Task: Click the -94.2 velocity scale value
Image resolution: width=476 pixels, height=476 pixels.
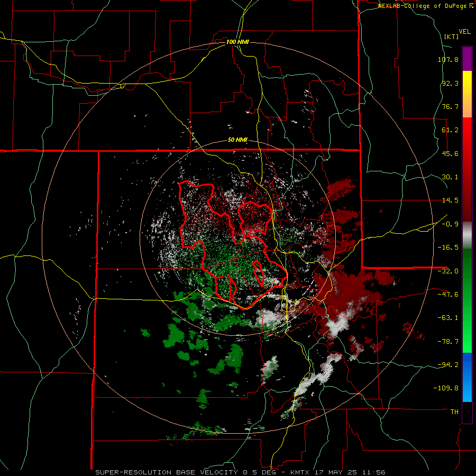Action: click(448, 365)
